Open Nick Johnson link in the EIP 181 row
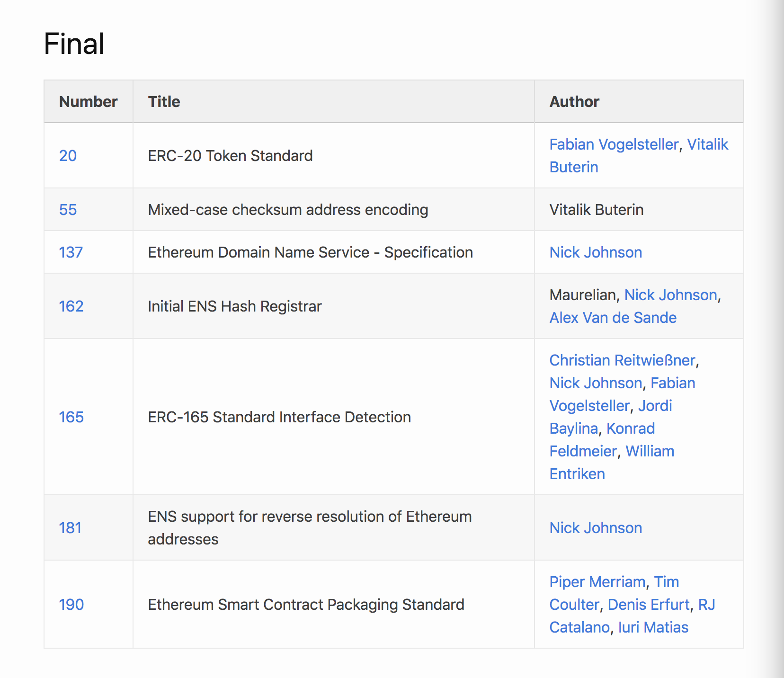The image size is (784, 678). [596, 528]
